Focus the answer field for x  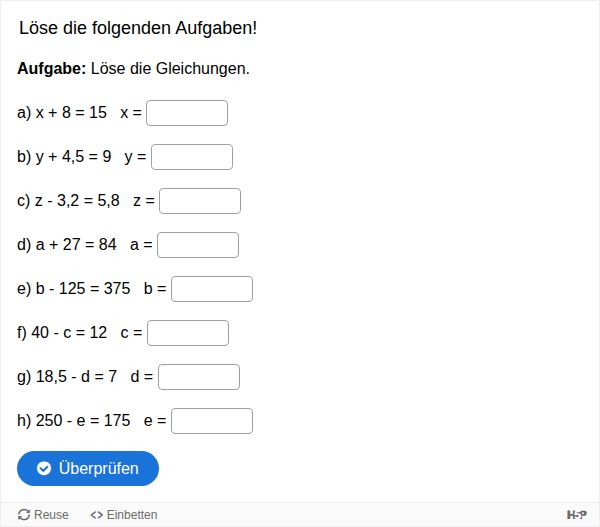pos(187,113)
